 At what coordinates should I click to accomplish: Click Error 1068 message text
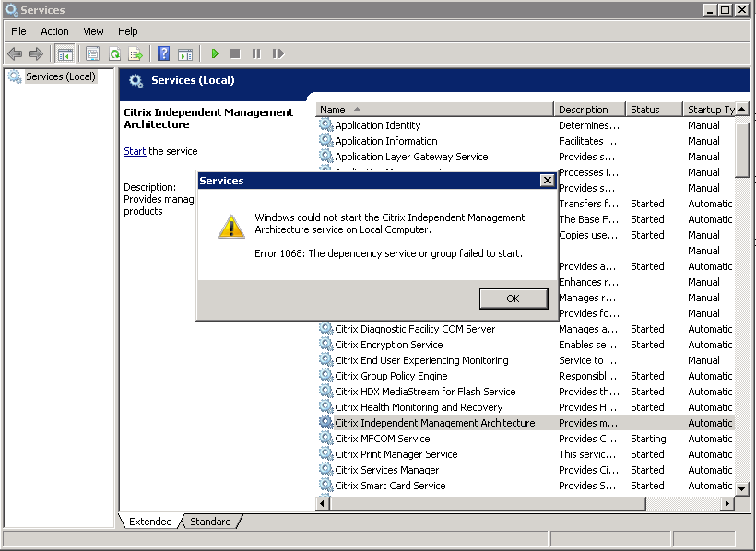389,253
